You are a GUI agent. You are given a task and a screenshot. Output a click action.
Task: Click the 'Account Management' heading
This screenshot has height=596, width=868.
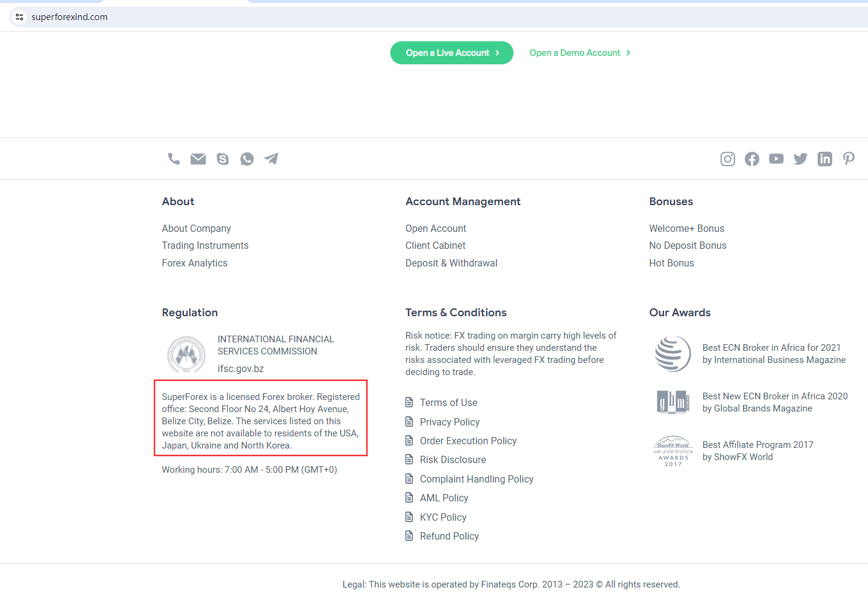(463, 201)
